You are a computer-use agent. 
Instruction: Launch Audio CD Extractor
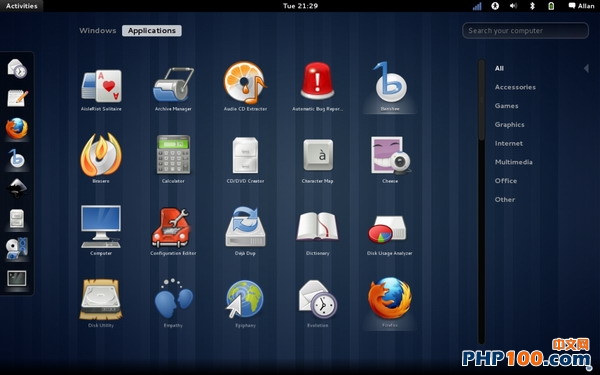click(x=245, y=86)
